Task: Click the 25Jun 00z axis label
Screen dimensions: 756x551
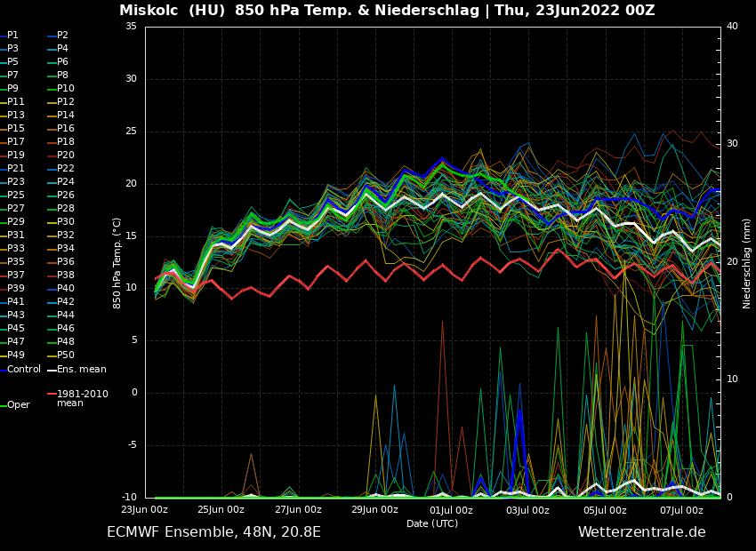Action: pyautogui.click(x=221, y=510)
